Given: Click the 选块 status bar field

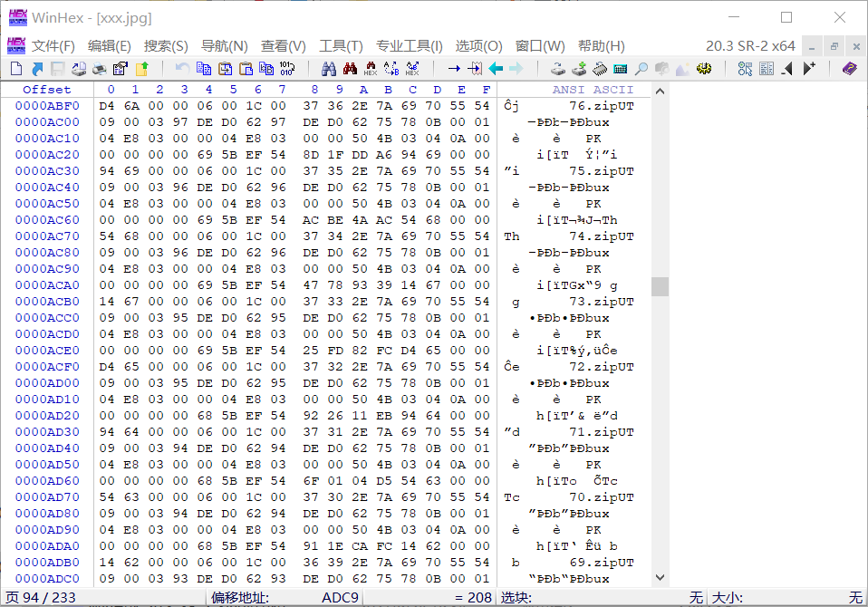Looking at the screenshot, I should 602,598.
